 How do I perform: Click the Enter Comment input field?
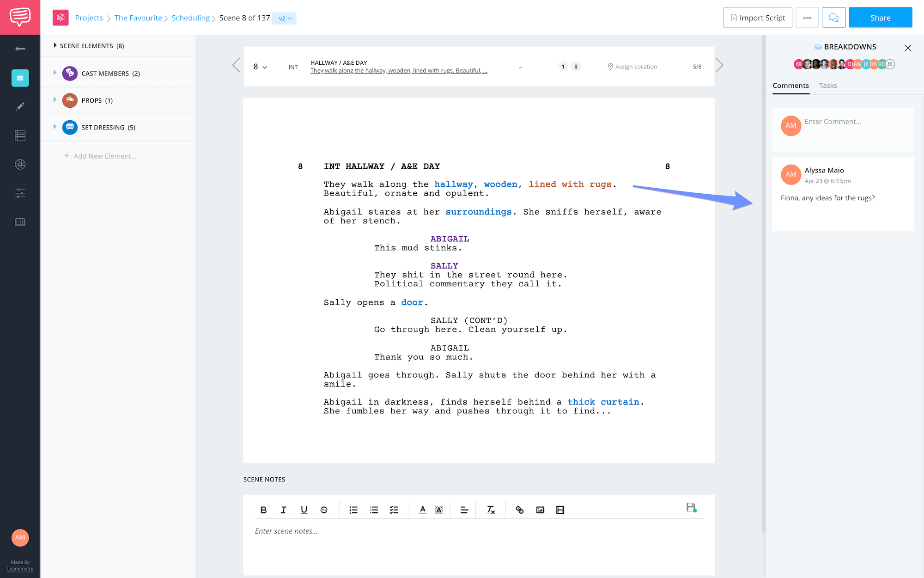(x=843, y=129)
